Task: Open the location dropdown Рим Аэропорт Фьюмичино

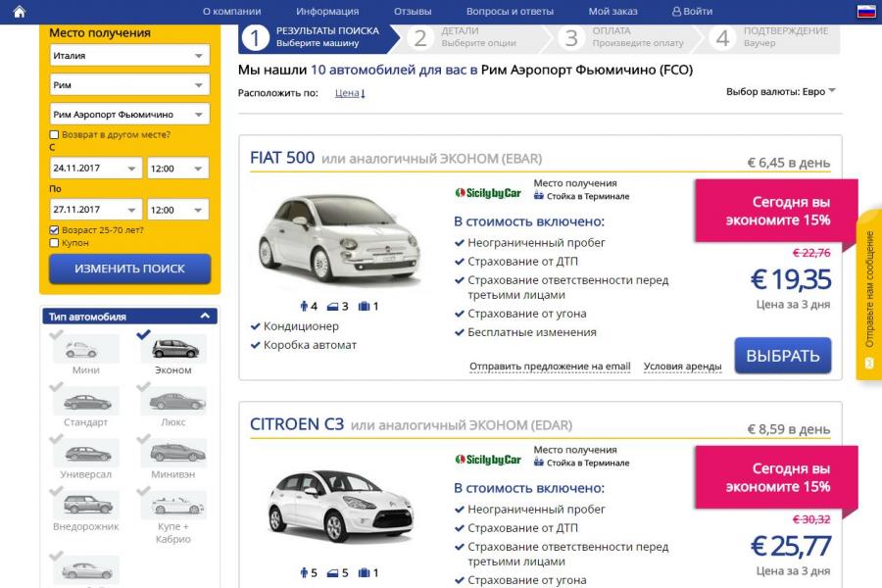Action: point(129,115)
